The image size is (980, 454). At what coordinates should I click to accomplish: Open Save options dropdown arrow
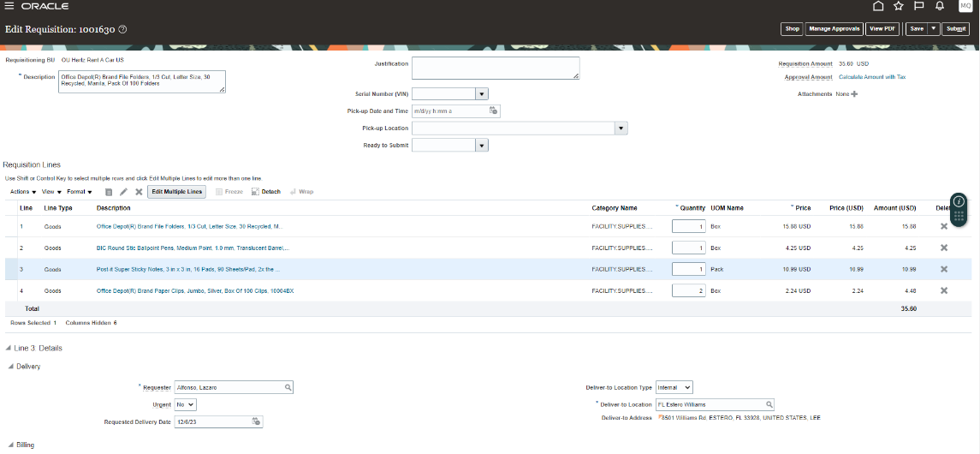pos(933,29)
